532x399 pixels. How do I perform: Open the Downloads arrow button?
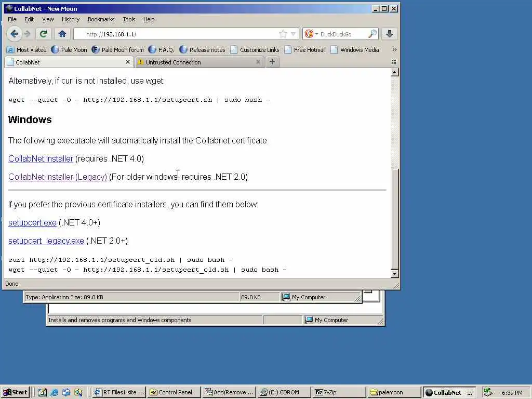click(390, 34)
